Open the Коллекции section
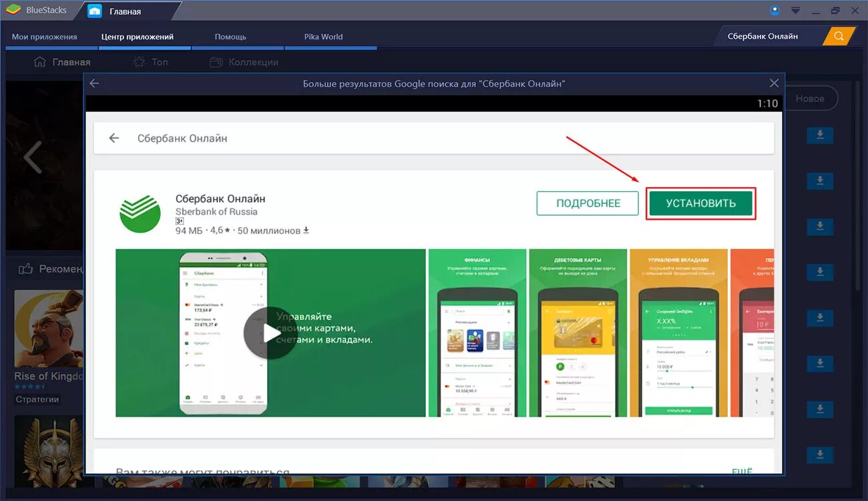This screenshot has height=501, width=868. pos(244,62)
